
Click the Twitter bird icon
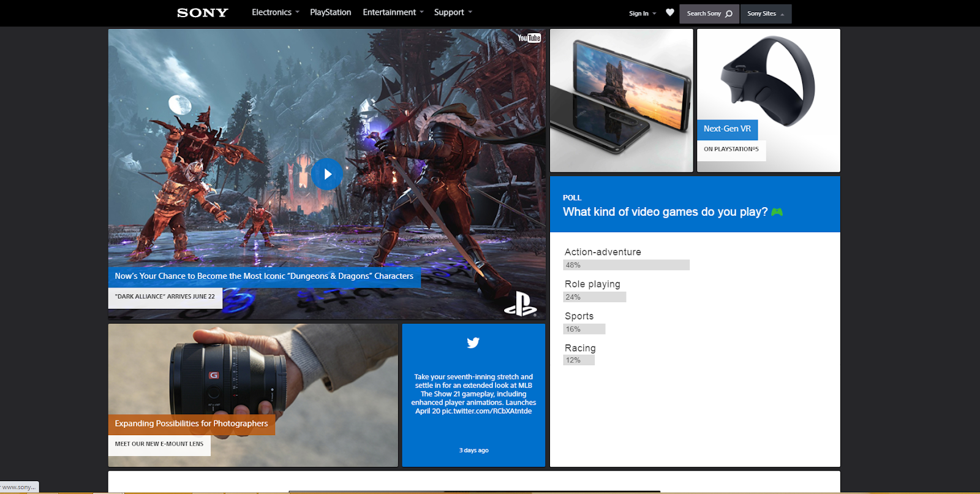click(473, 343)
